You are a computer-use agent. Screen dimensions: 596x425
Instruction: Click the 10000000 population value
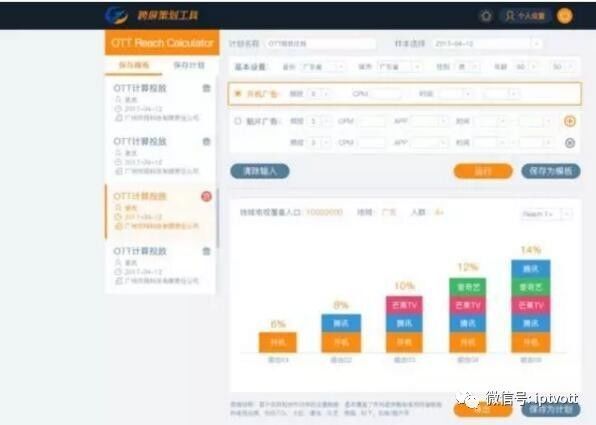pos(324,212)
